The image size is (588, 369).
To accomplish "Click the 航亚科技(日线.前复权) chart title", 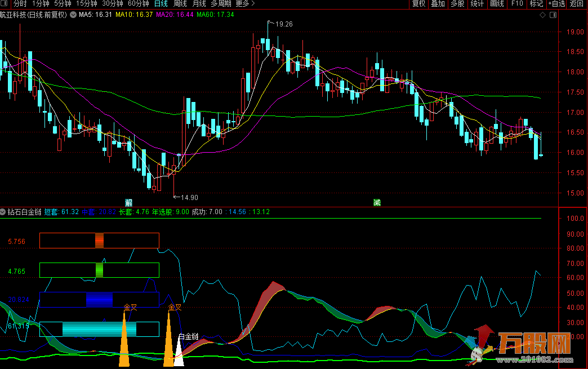I will 33,15.
